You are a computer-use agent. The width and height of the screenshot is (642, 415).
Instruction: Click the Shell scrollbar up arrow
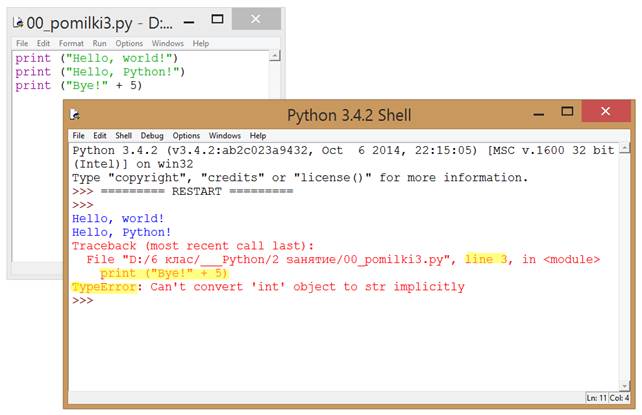click(x=624, y=149)
